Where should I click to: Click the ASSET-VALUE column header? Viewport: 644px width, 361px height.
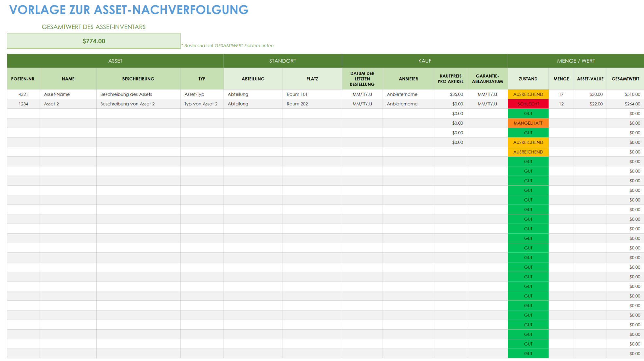590,79
